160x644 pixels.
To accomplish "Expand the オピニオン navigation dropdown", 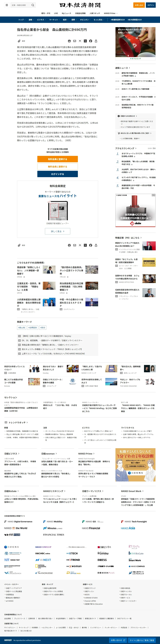I will click(x=85, y=20).
